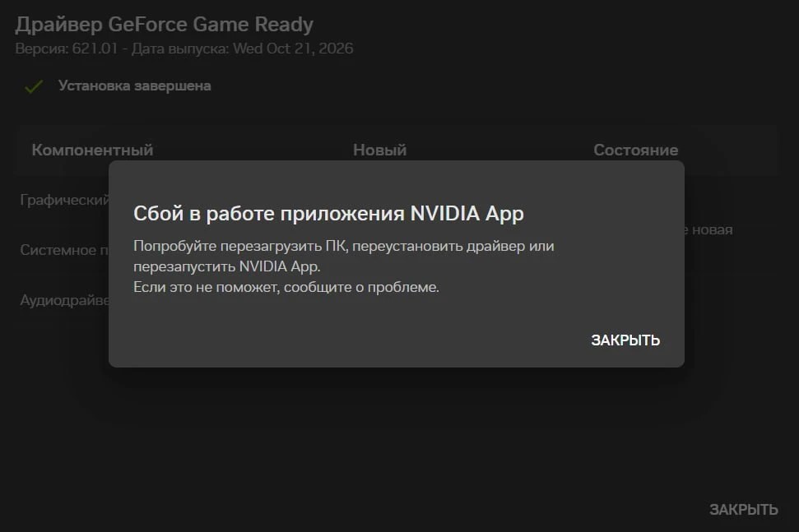The height and width of the screenshot is (532, 799).
Task: Click ЗАКРЫТЬ at the bottom of driver page
Action: (x=744, y=510)
